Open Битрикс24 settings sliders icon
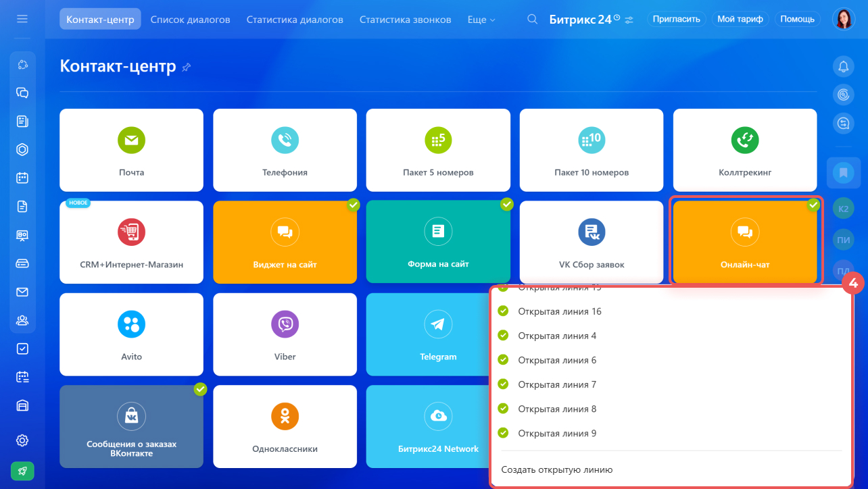868x489 pixels. tap(629, 20)
